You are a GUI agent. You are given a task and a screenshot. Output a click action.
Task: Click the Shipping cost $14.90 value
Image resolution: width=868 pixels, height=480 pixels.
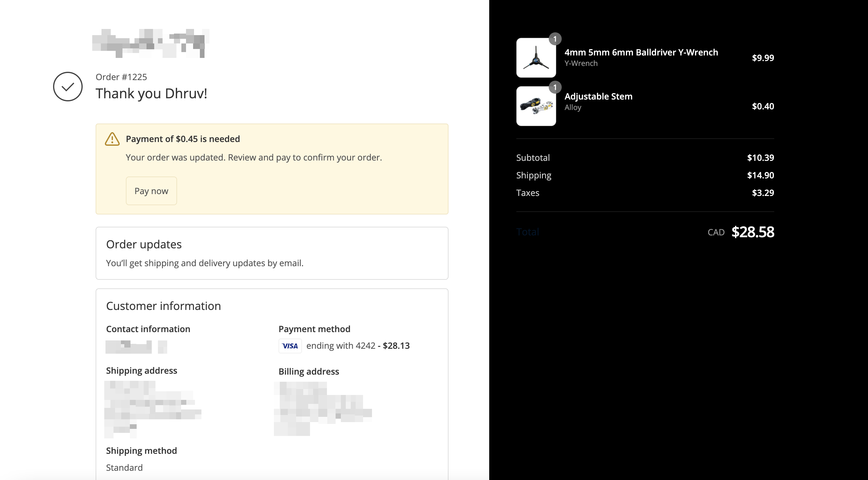coord(760,175)
